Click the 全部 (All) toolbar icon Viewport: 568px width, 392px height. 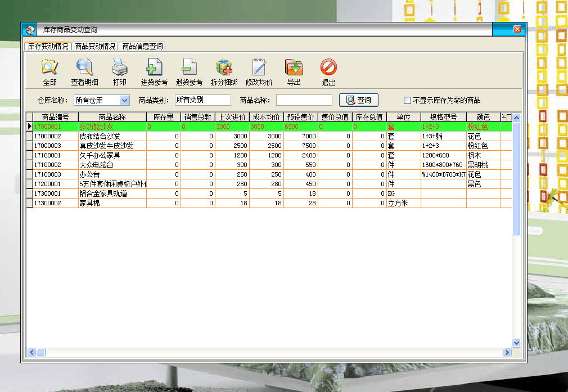click(49, 68)
